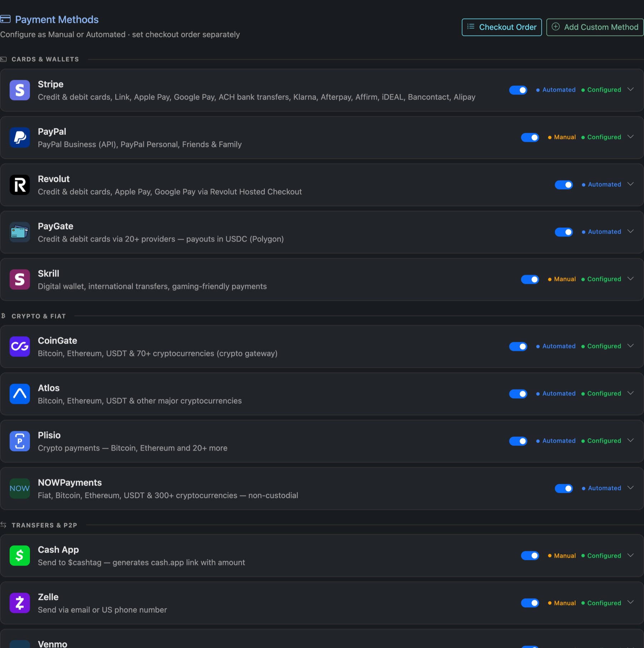Click the Atlos method name
The width and height of the screenshot is (644, 648).
pyautogui.click(x=49, y=388)
